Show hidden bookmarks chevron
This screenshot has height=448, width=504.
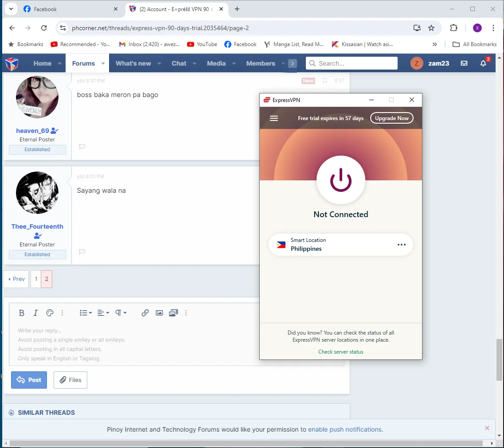coord(434,44)
